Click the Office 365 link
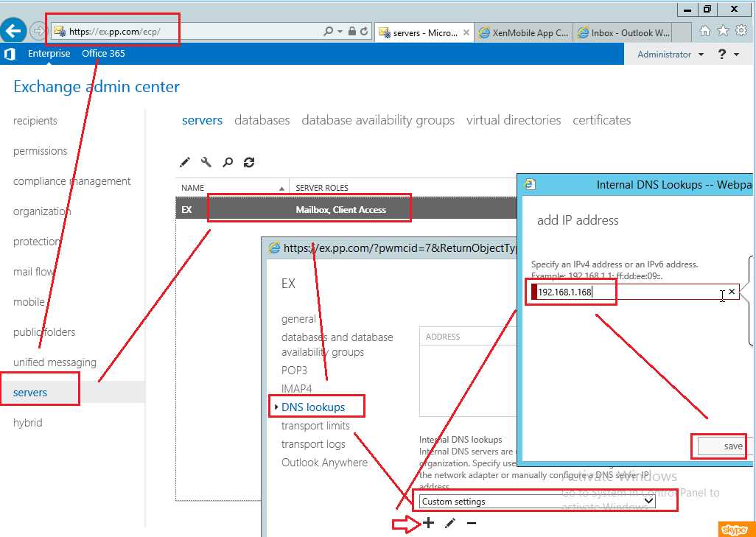Screen dimensions: 756x537 click(x=103, y=54)
